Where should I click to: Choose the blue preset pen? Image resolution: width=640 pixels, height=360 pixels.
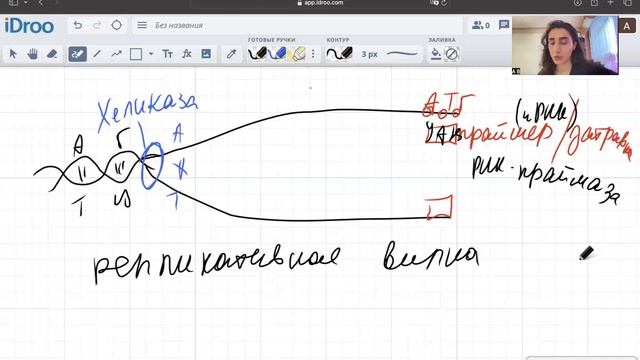[x=277, y=54]
